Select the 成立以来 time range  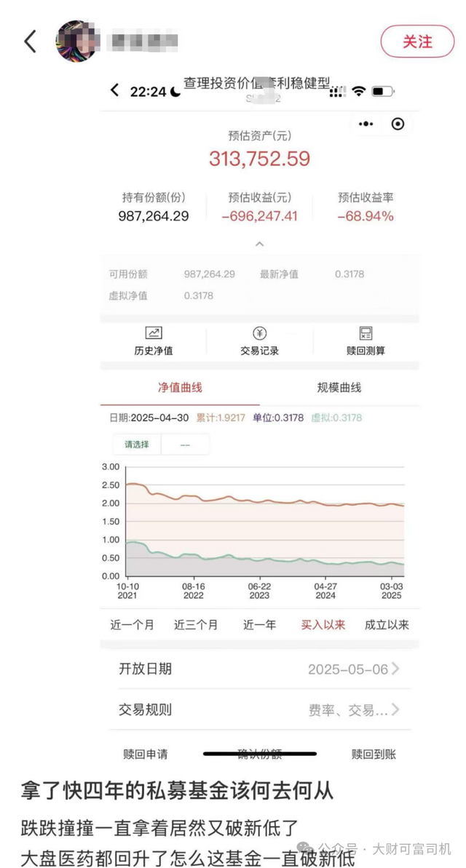(x=387, y=624)
